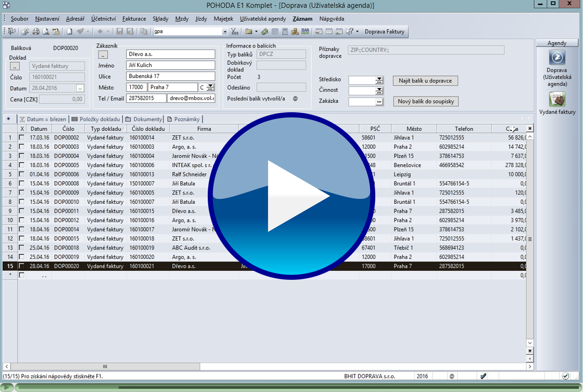583x392 pixels.
Task: Click the IBAN toolbar icon
Action: click(x=305, y=32)
